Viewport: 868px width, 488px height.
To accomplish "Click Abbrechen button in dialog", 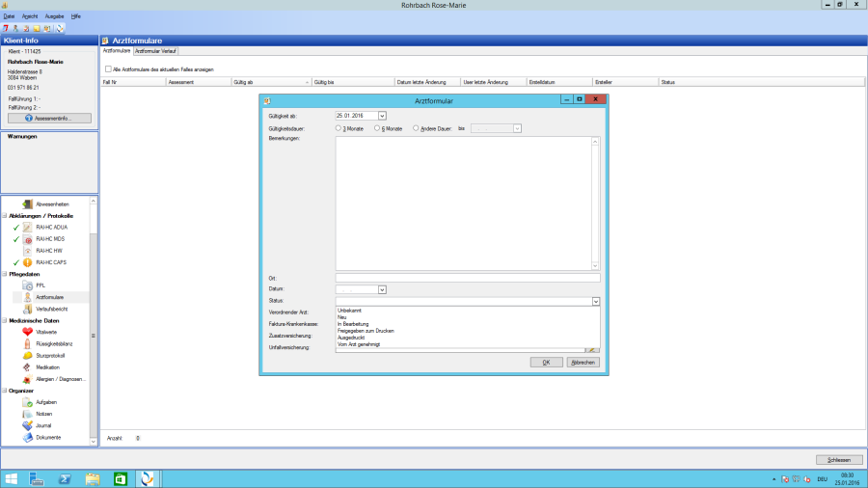I will pos(583,363).
